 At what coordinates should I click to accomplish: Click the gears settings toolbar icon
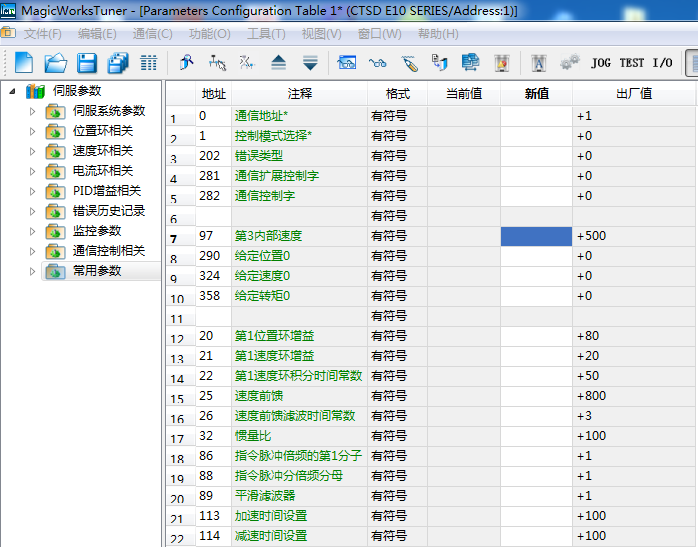pos(569,63)
